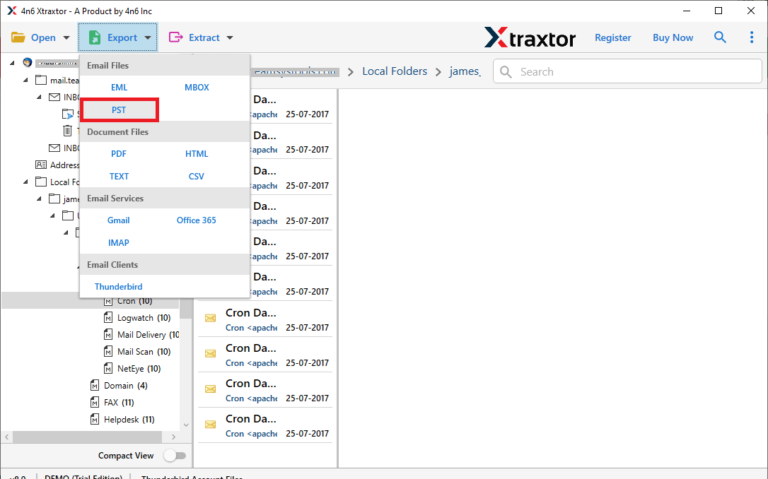Collapse the mail.tea folder node
This screenshot has width=768, height=479.
pyautogui.click(x=25, y=80)
